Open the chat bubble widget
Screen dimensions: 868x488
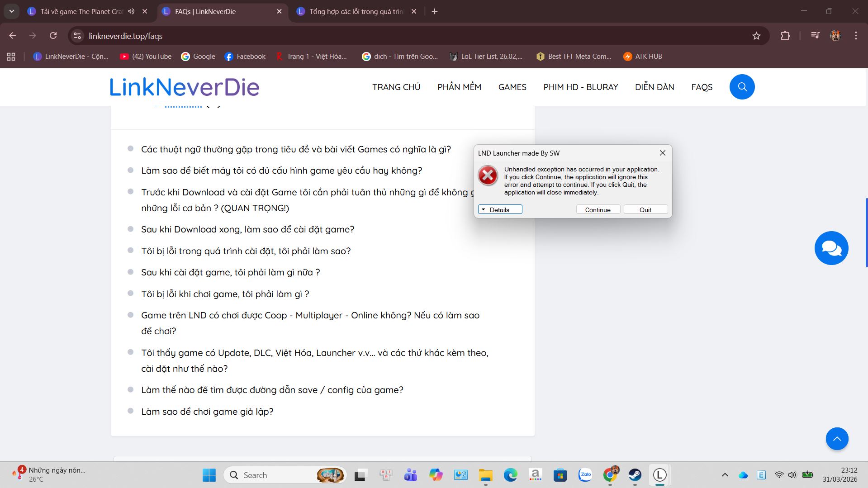pos(831,248)
